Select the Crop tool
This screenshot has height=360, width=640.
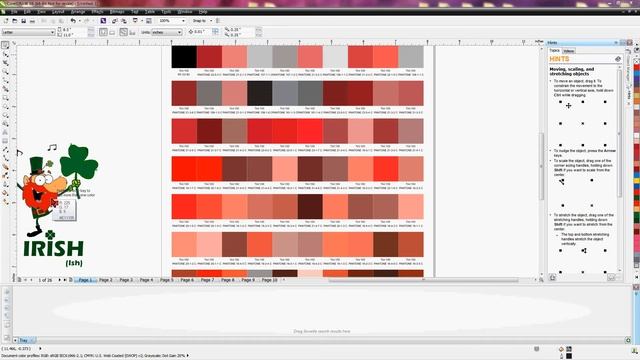click(x=6, y=63)
